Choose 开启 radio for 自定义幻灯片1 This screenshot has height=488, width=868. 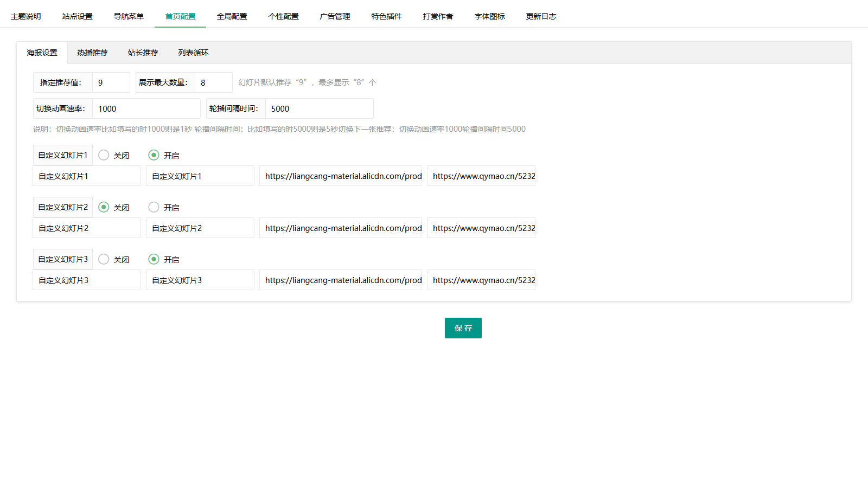point(154,155)
